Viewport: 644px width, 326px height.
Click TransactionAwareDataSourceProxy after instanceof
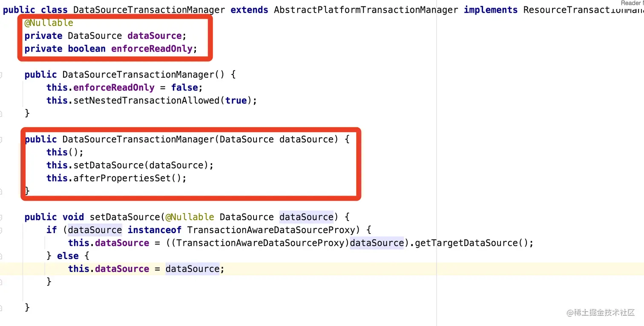pos(271,230)
